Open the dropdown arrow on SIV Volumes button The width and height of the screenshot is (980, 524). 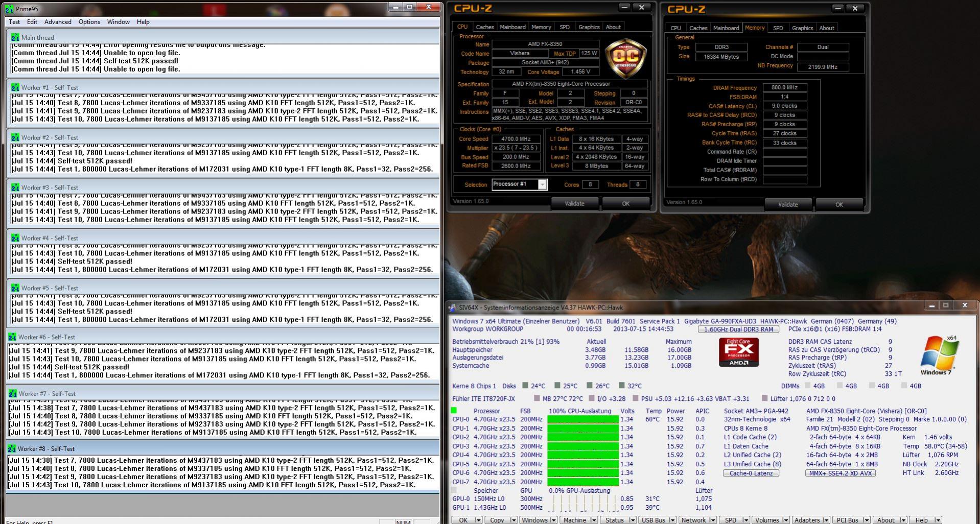tap(785, 520)
